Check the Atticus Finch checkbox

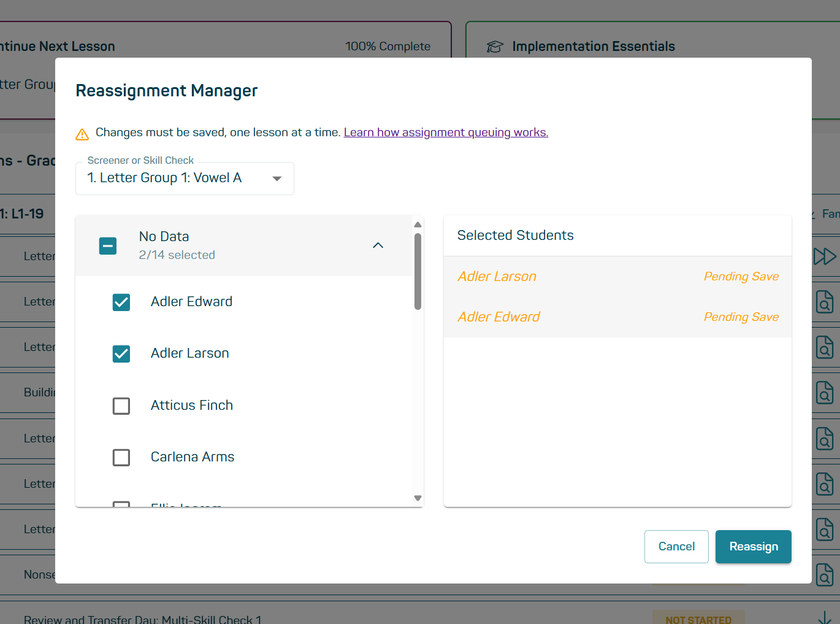pos(121,406)
